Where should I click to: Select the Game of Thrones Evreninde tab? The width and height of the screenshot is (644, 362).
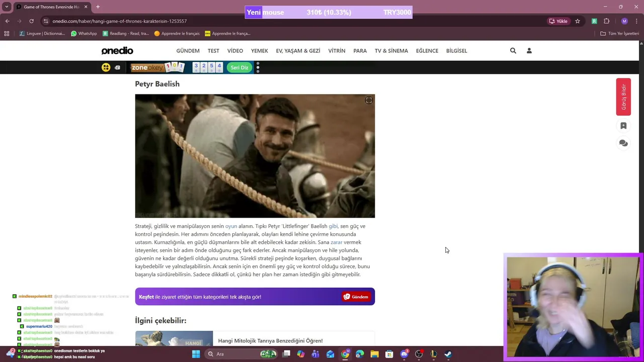pyautogui.click(x=51, y=7)
